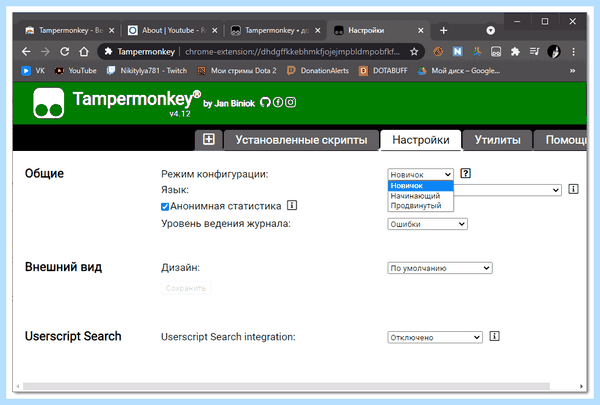Open the VK bookmark
The height and width of the screenshot is (405, 600).
pyautogui.click(x=33, y=71)
